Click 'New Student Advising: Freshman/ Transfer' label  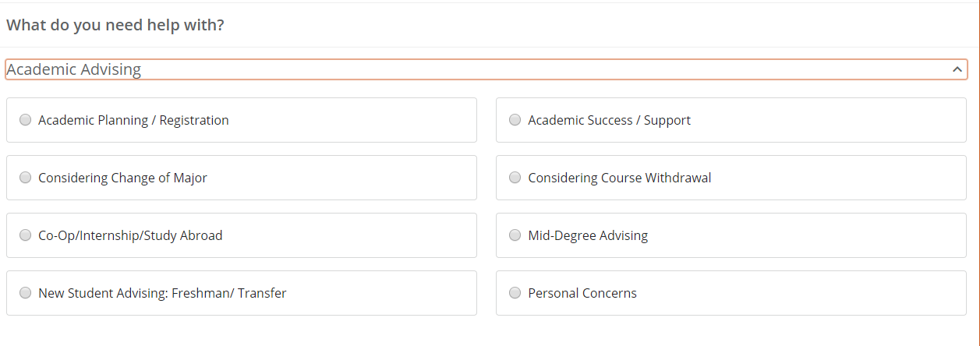(x=162, y=293)
